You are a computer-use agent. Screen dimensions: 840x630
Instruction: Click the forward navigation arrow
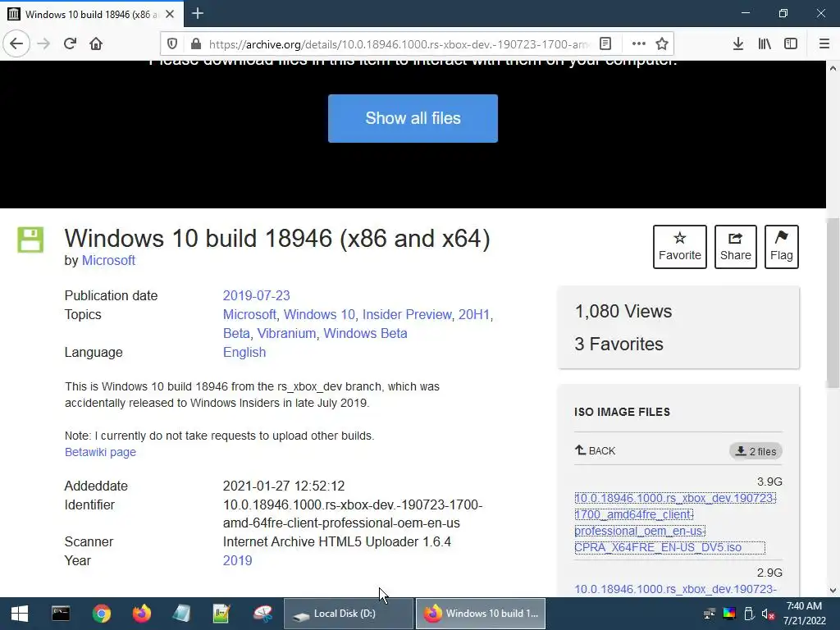click(x=43, y=43)
